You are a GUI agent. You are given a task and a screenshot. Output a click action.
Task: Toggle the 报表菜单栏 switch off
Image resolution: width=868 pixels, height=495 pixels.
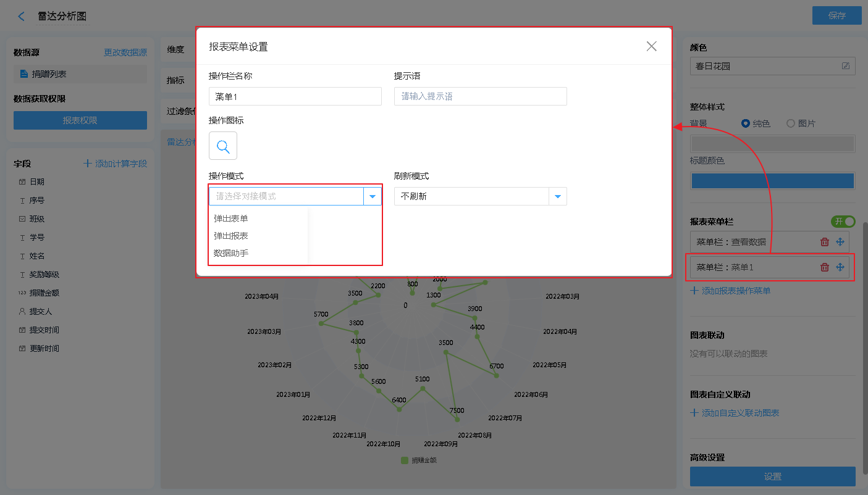click(x=843, y=222)
